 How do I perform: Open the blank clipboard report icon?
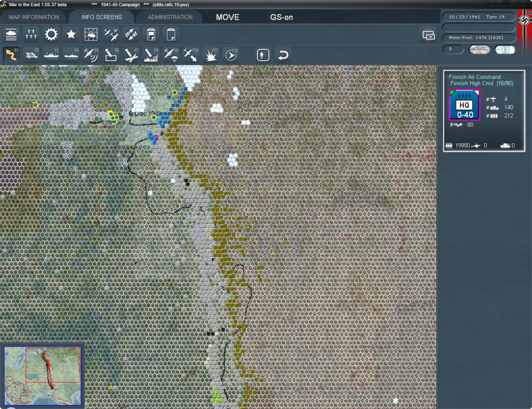171,35
